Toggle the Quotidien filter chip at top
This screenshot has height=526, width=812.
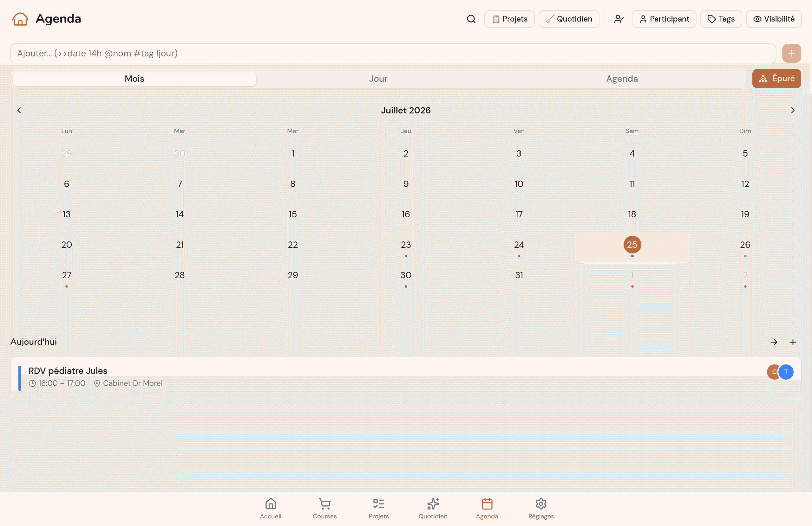[x=569, y=19]
